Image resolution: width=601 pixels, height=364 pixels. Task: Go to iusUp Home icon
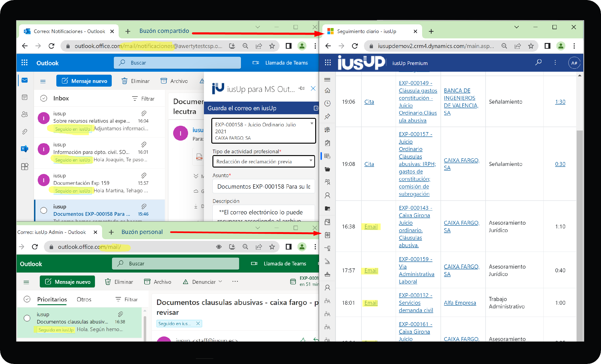327,91
